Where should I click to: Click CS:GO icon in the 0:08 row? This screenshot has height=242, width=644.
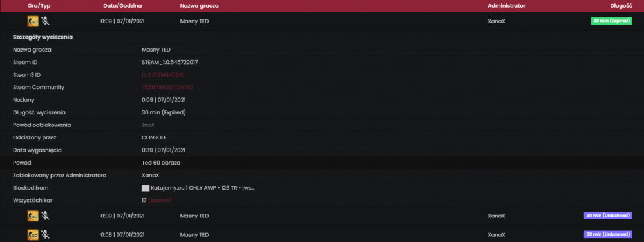[x=33, y=235]
